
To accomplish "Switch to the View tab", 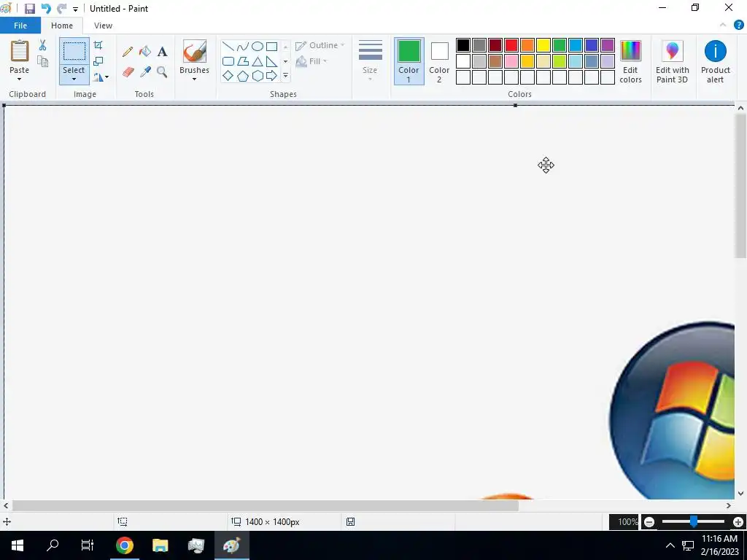I will tap(103, 26).
